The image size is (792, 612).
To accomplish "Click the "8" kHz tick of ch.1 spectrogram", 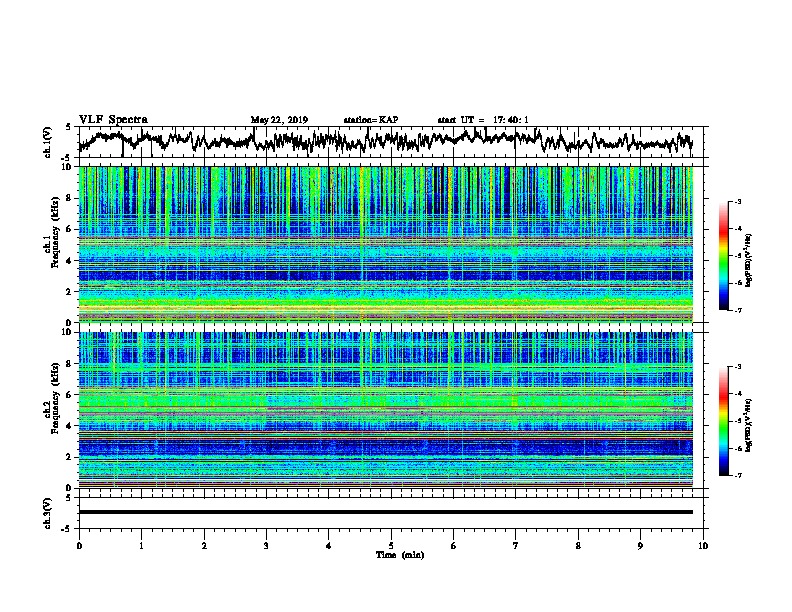I will (70, 198).
